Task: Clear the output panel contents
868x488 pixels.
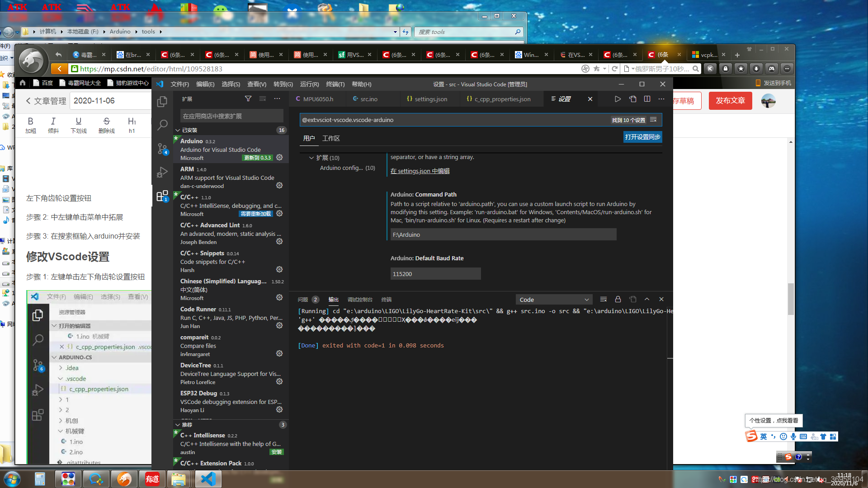Action: [603, 299]
